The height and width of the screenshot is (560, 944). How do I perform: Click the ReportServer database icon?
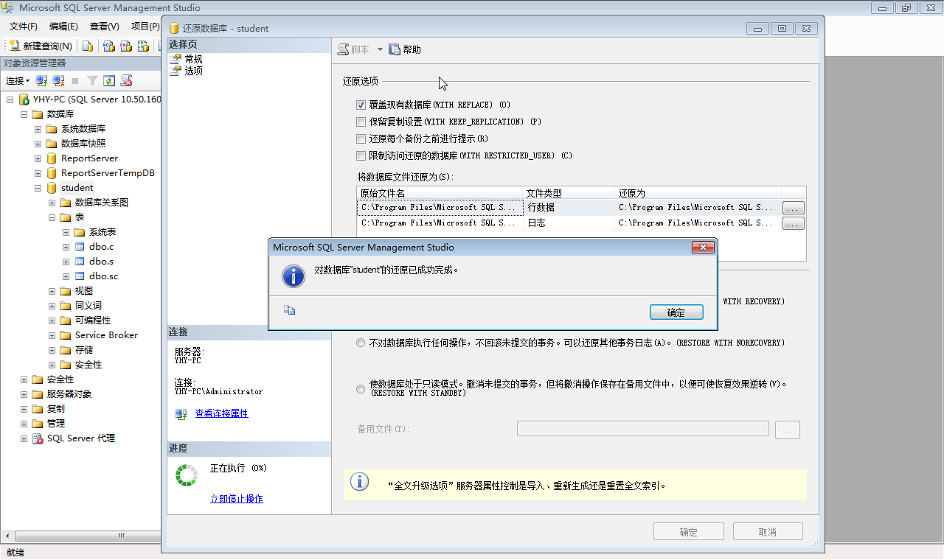(x=52, y=158)
